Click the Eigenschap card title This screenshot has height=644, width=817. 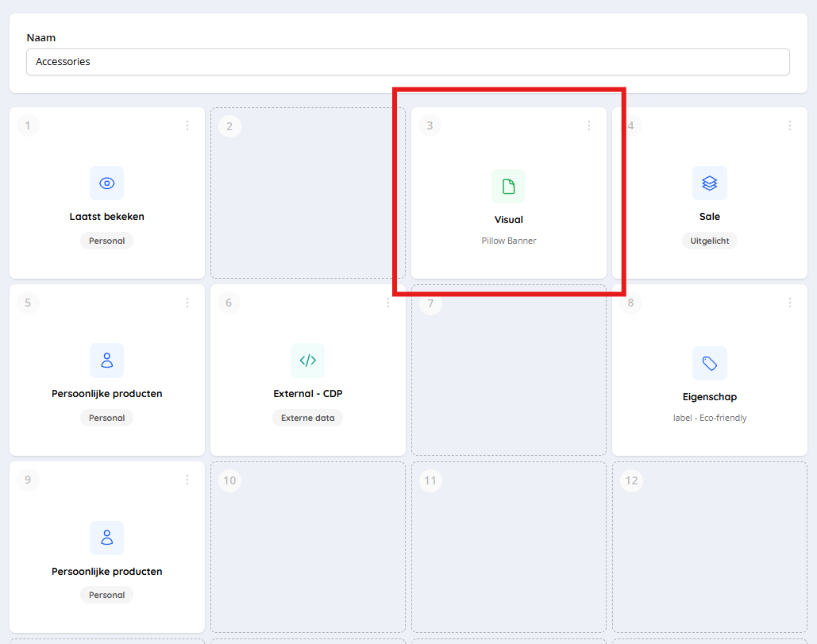710,397
